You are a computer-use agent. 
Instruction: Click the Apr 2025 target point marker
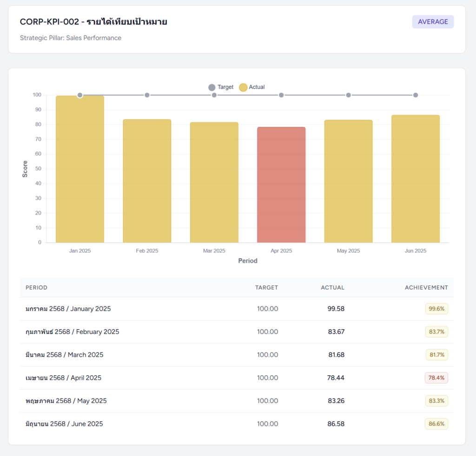tap(281, 95)
